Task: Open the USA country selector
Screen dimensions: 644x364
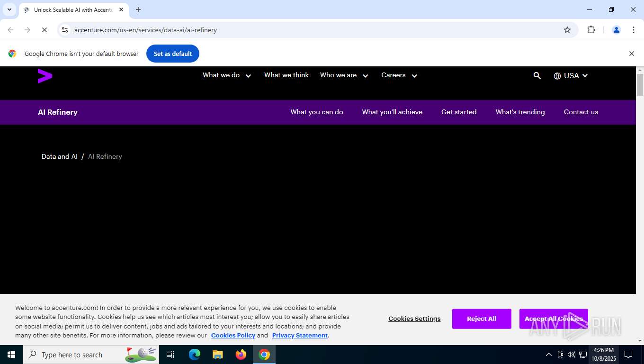Action: click(x=571, y=76)
